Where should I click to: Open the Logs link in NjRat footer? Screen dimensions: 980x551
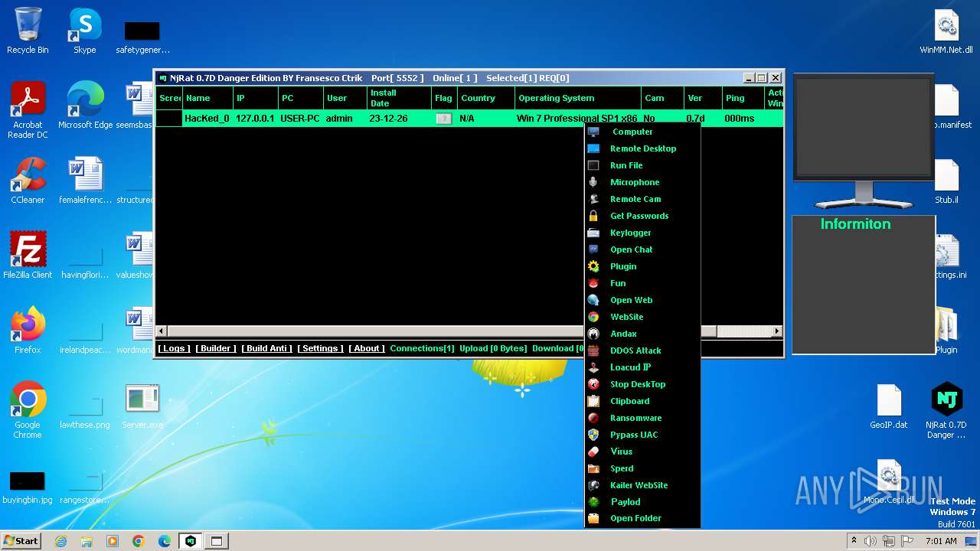(x=174, y=348)
